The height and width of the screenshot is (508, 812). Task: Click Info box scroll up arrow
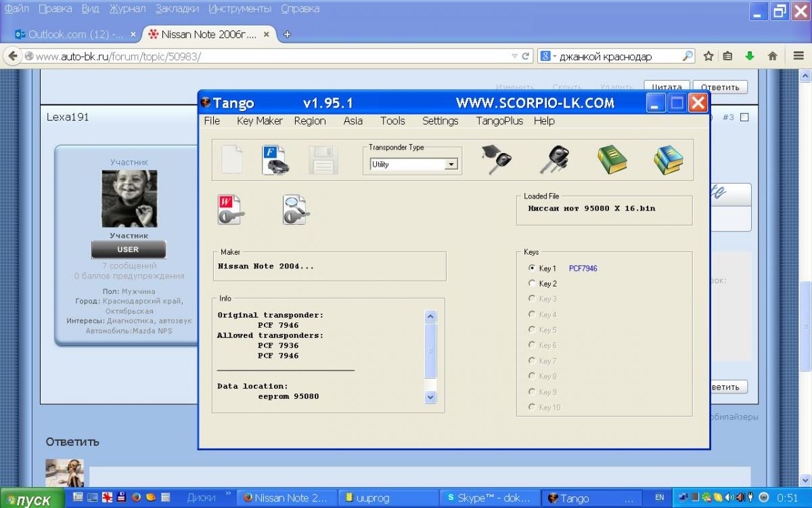click(431, 316)
